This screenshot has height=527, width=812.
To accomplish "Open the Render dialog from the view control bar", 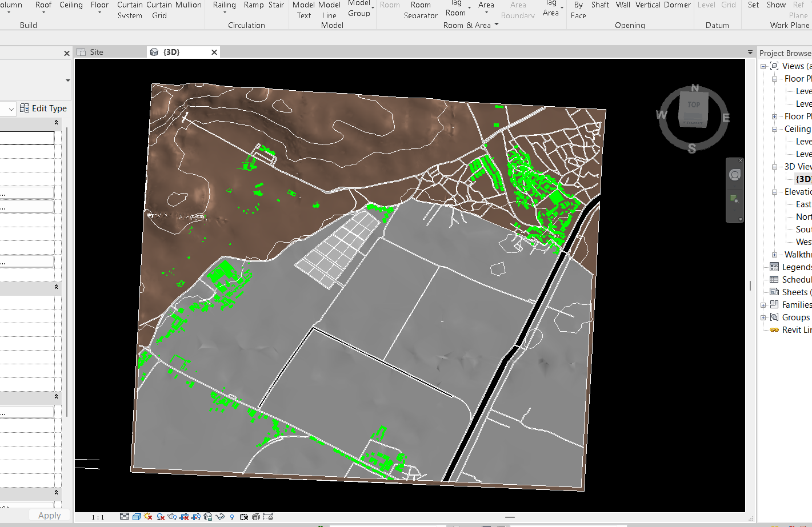I will click(x=171, y=517).
